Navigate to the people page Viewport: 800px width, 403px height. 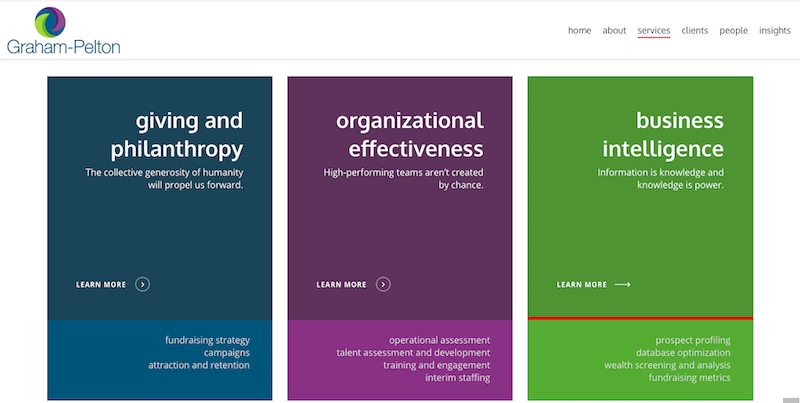pos(733,31)
